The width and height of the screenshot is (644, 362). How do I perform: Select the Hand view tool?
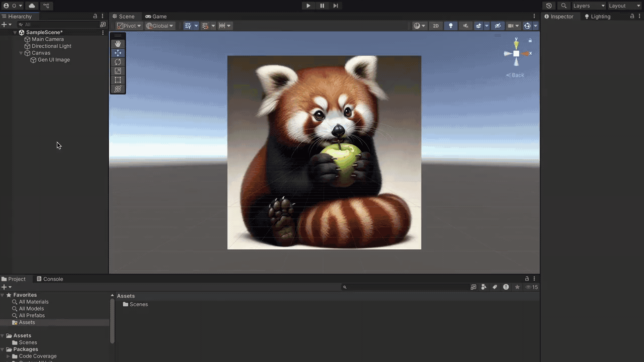[118, 43]
